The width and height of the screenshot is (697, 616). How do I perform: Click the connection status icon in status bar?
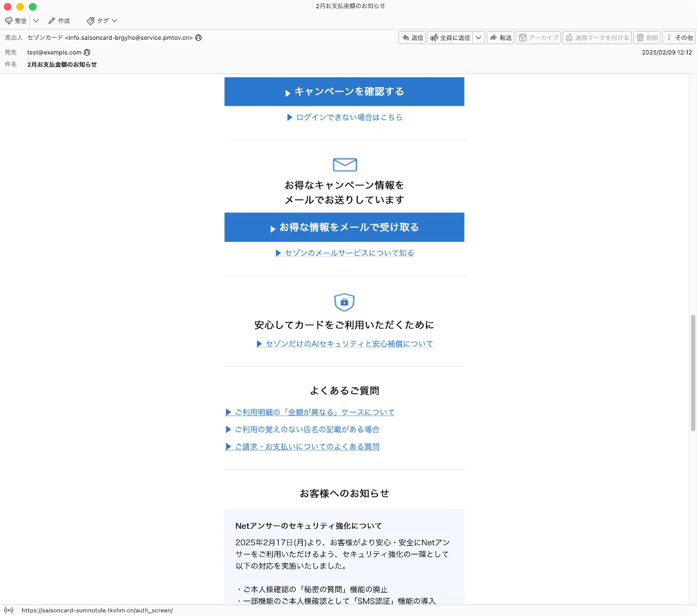coord(9,610)
